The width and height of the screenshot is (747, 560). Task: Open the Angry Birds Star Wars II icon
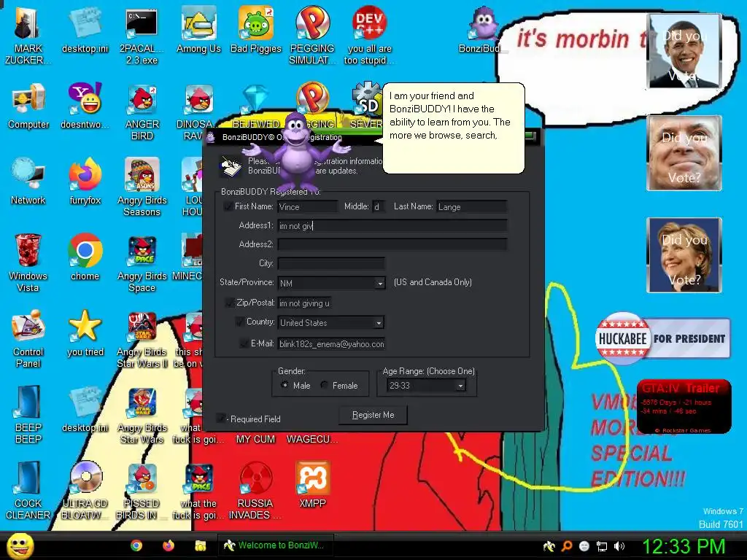[142, 338]
